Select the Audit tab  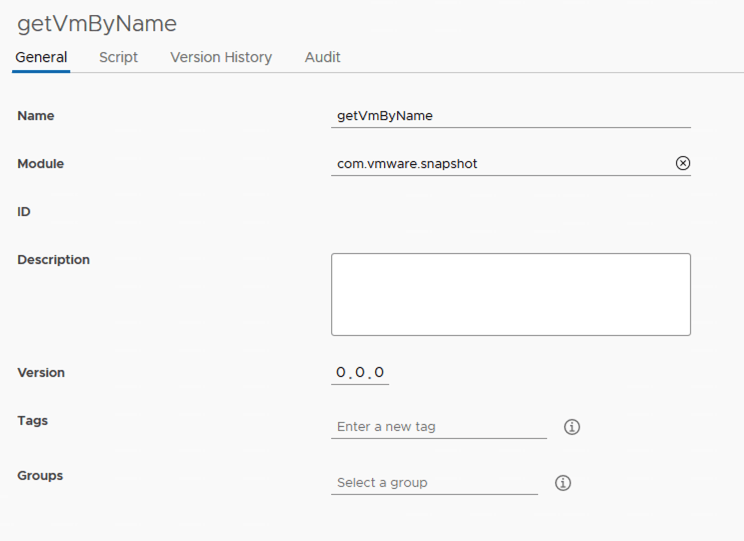point(322,57)
